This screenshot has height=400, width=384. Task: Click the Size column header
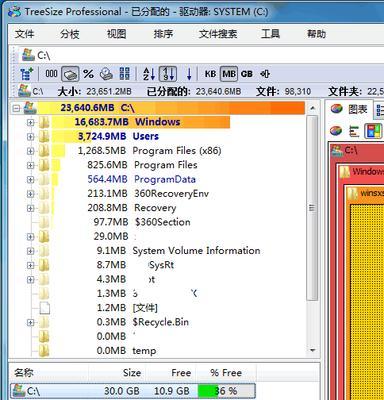132,373
